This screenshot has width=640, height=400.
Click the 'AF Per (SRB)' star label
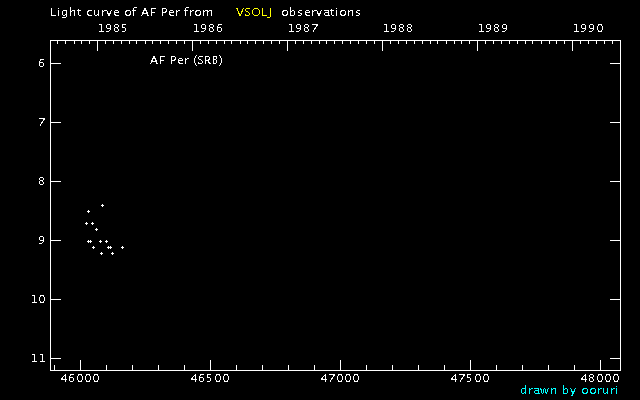(185, 61)
